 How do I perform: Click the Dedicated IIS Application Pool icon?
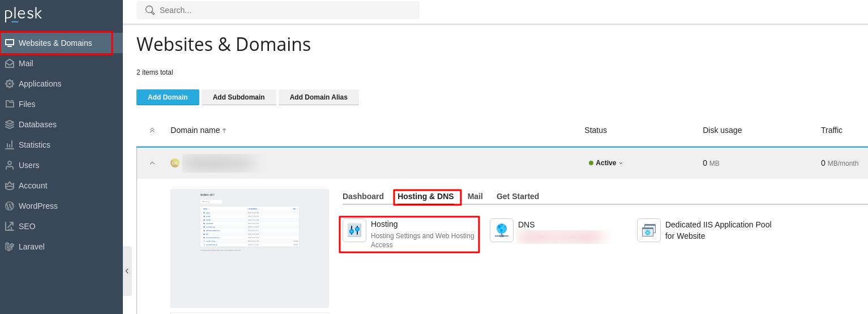(648, 230)
